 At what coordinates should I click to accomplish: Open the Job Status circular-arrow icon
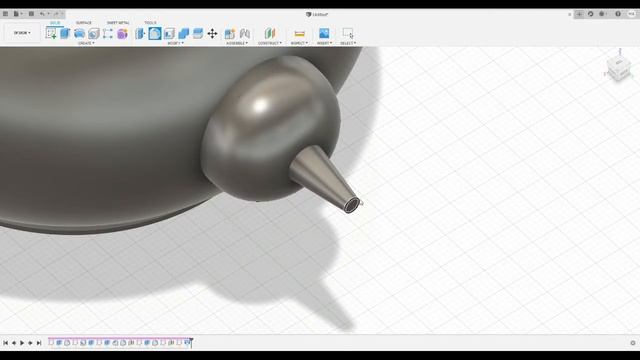click(x=590, y=14)
